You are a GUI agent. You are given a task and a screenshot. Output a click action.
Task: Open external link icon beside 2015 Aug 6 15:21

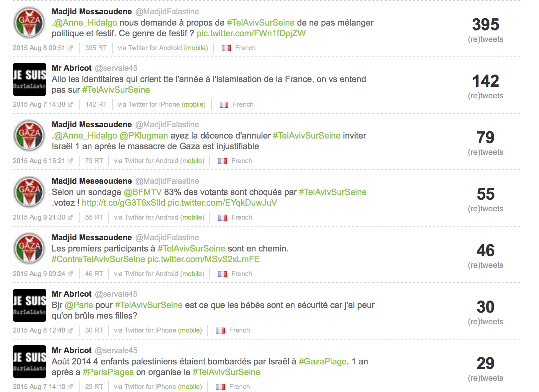click(x=70, y=161)
